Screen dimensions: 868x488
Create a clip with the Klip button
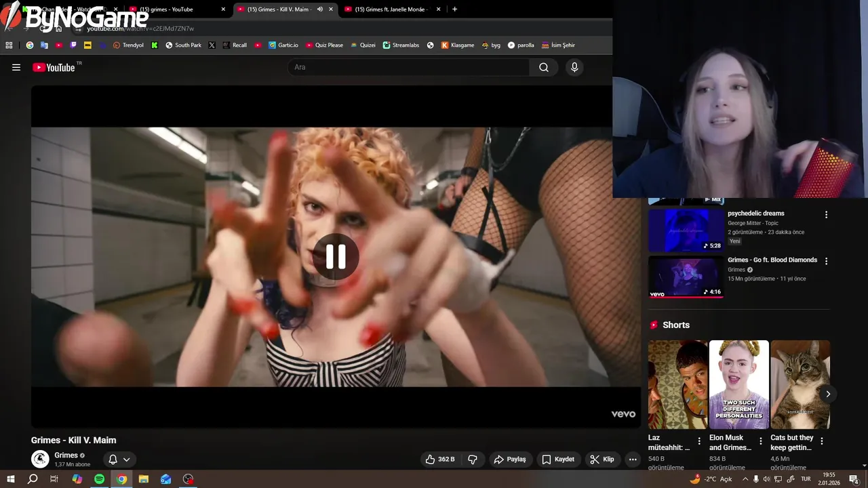click(602, 459)
